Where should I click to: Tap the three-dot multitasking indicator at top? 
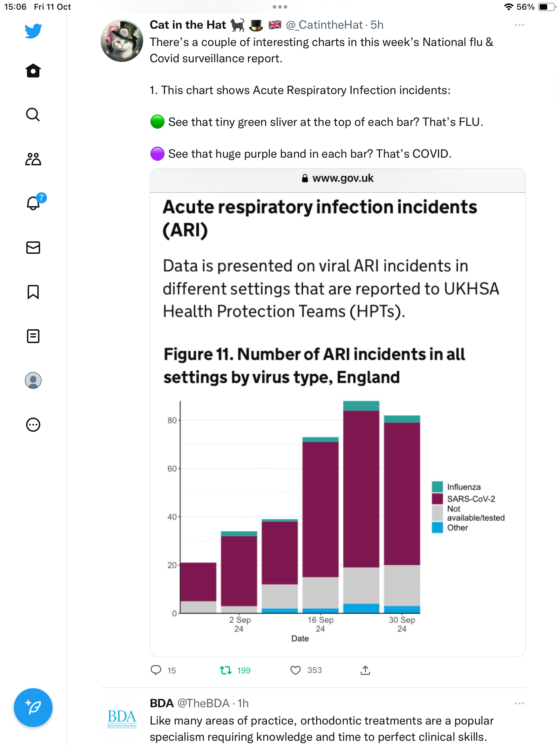pyautogui.click(x=280, y=7)
